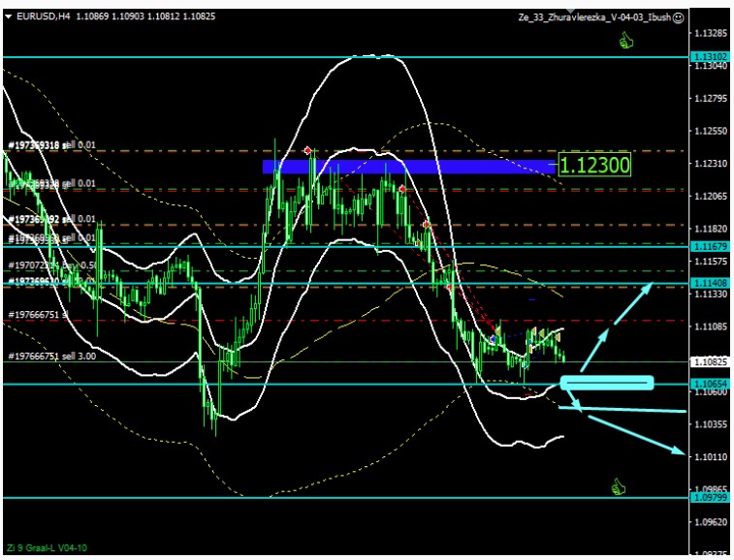Click the Zi 9 Graal-L V04-10 indicator label
Screen dimensions: 734x560
click(48, 547)
